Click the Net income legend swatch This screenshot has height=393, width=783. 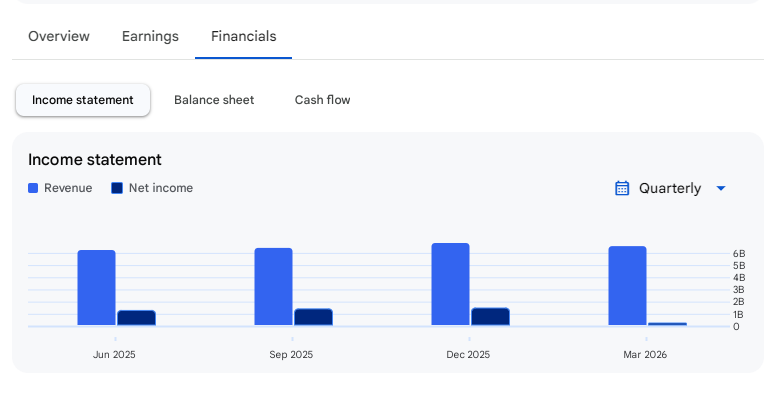[x=117, y=188]
